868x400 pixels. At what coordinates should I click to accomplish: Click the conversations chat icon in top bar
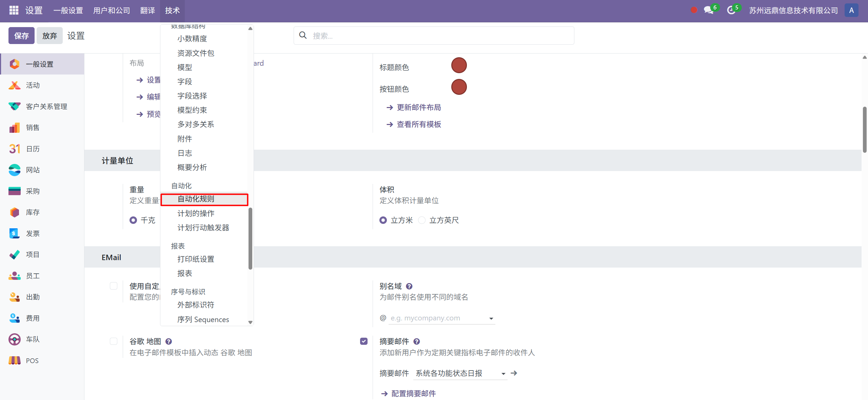click(708, 10)
